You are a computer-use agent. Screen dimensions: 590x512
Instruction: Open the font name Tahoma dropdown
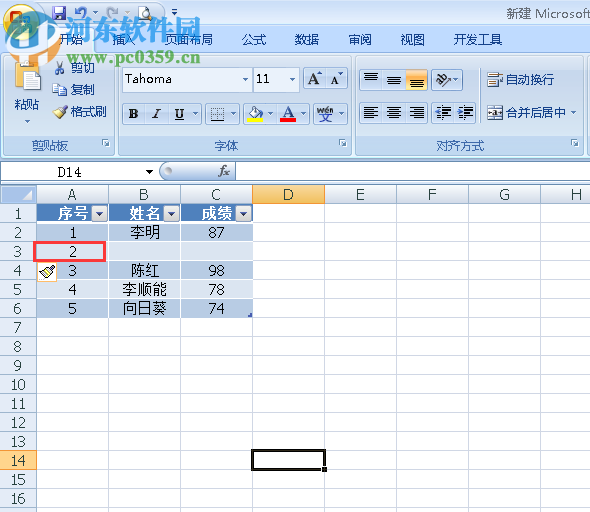tap(245, 79)
